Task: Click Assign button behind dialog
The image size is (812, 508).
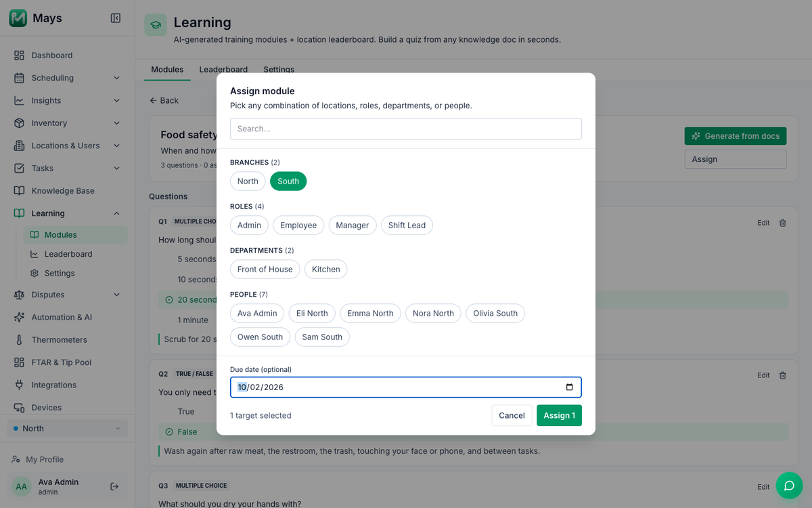Action: [x=736, y=159]
